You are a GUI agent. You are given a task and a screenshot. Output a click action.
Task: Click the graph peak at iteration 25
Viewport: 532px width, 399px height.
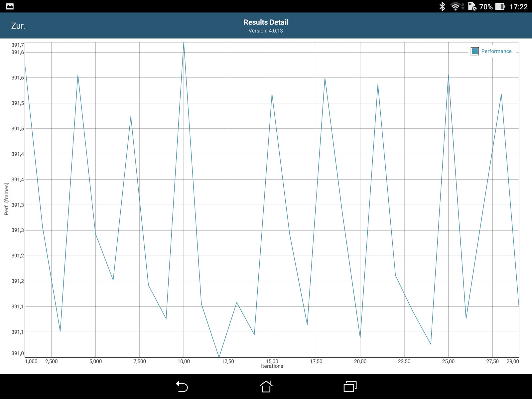(448, 75)
